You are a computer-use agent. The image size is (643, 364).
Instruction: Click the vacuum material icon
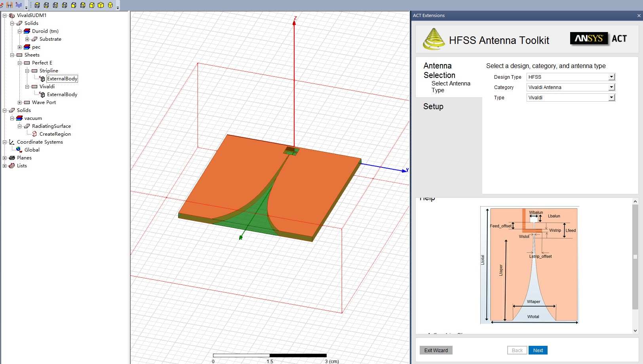(x=19, y=118)
